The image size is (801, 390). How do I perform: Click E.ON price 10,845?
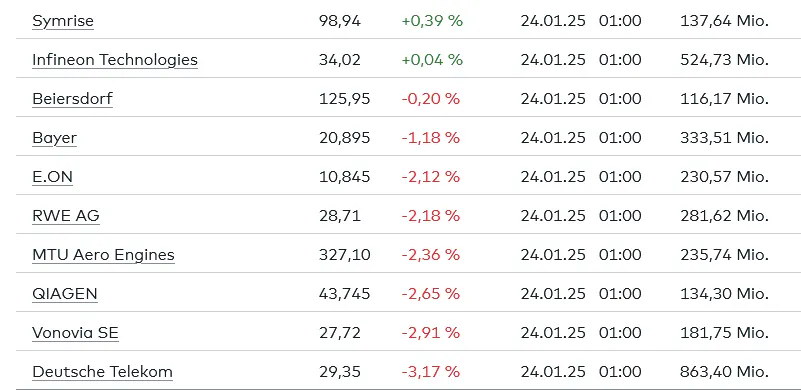click(344, 177)
